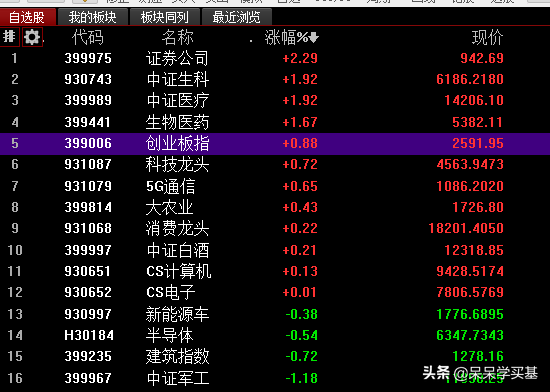
Task: Select the CS电子 index name
Action: coord(170,292)
